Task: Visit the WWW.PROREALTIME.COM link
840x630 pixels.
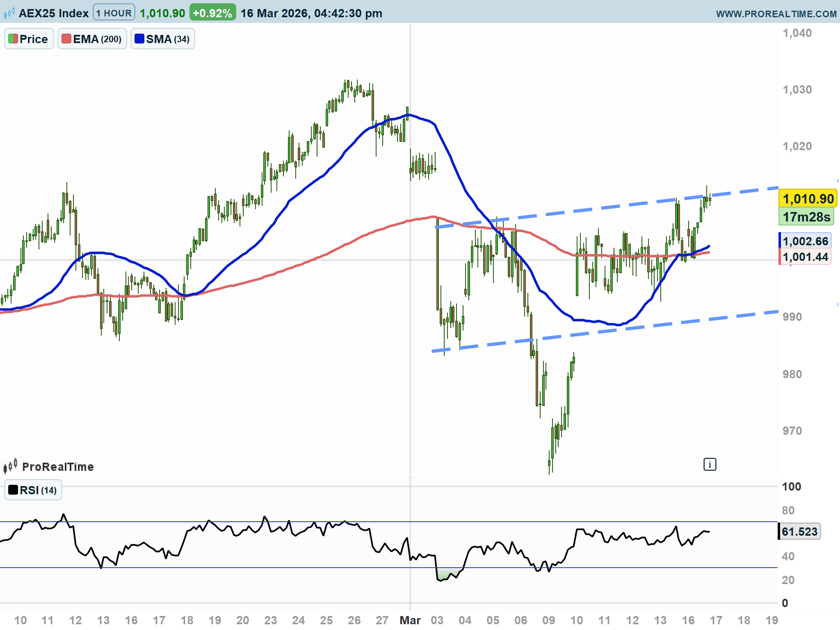Action: pos(776,14)
